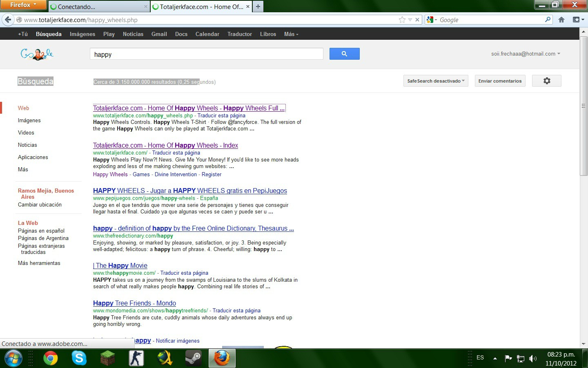Show hidden tray icons arrow
Screen dimensions: 588x368
click(495, 359)
